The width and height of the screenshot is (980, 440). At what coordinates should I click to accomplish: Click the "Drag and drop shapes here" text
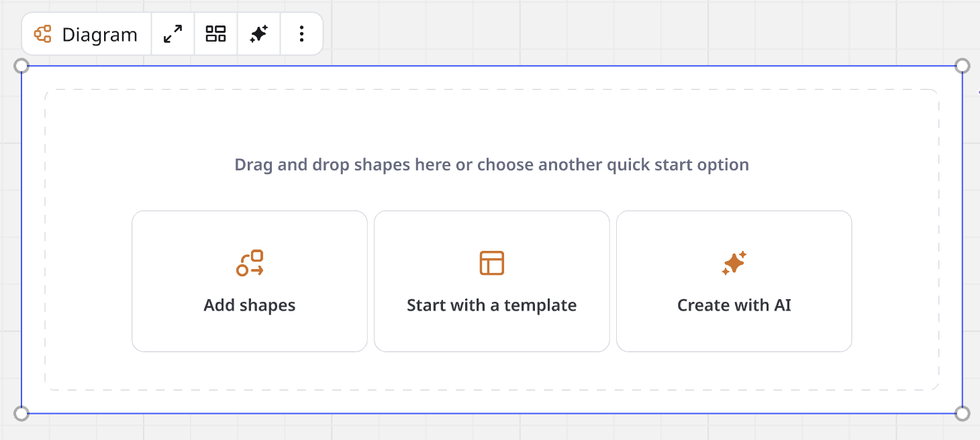(491, 164)
